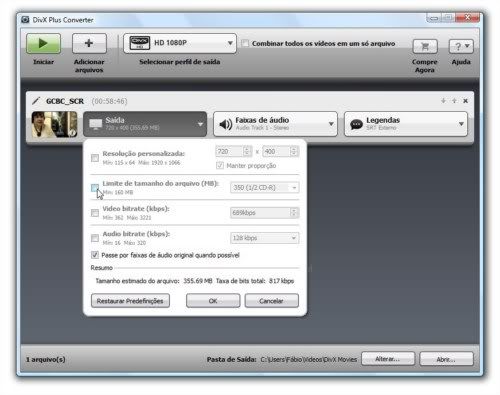Click Alterar to change output folder
500x395 pixels.
388,359
